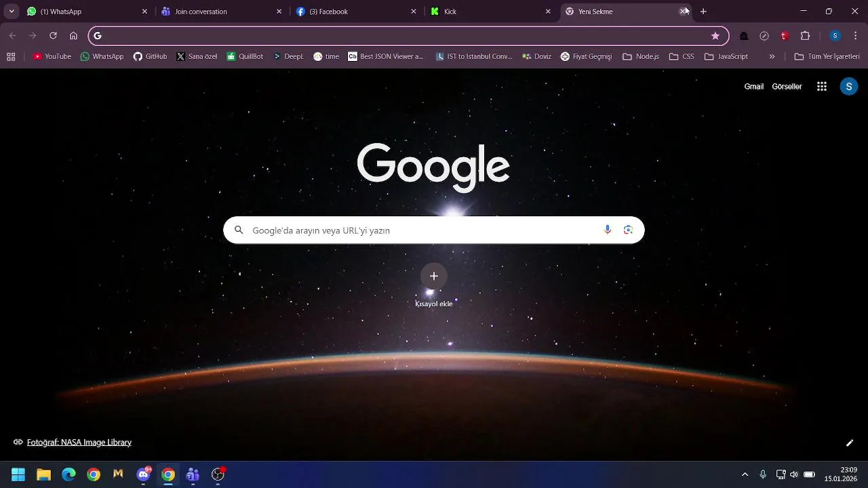Open the Chrome three-dot menu
Screen dimensions: 868x488
pyautogui.click(x=856, y=36)
